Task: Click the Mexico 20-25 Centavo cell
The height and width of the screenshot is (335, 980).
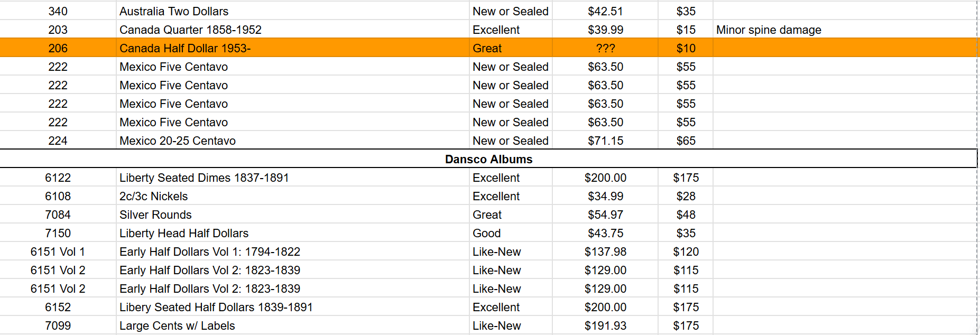Action: point(292,141)
